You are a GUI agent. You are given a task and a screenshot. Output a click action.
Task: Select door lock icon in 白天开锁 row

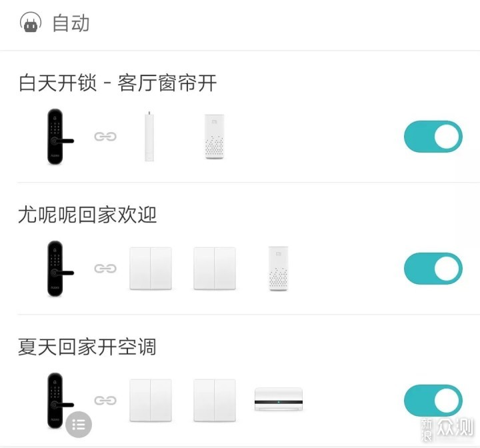click(x=56, y=137)
